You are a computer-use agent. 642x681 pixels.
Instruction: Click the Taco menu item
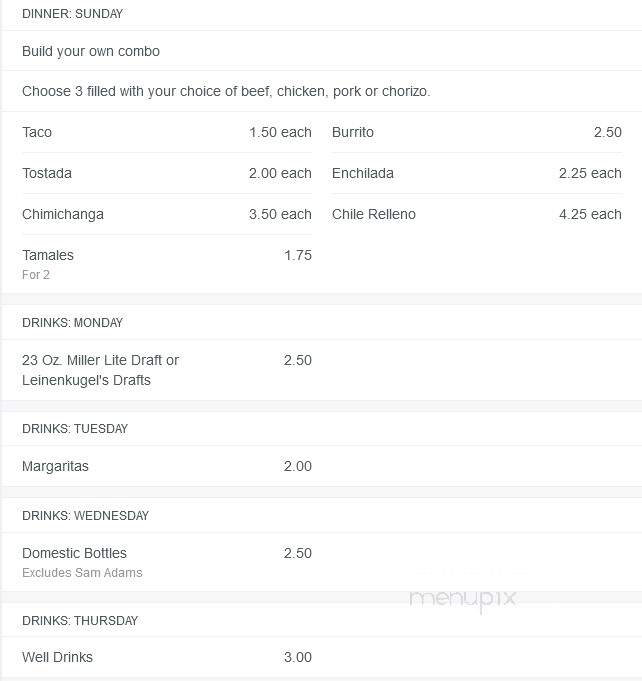167,132
